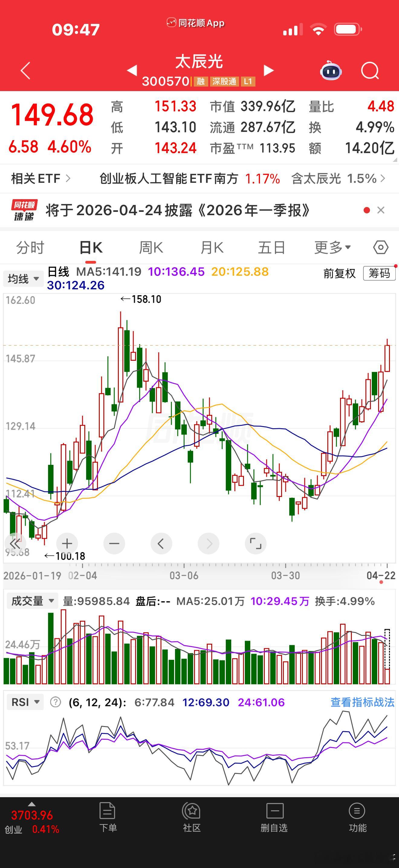Expand the 更多 period dropdown
The height and width of the screenshot is (868, 399).
coord(332,248)
